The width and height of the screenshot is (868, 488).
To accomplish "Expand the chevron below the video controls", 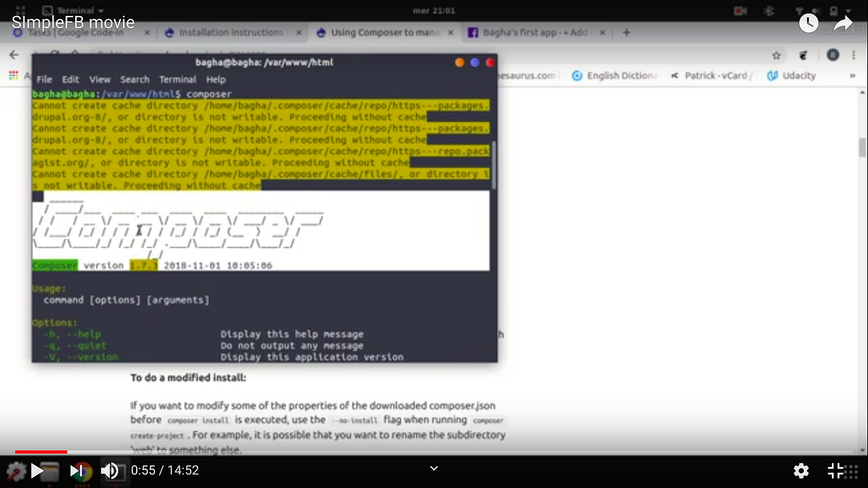I will (x=434, y=468).
